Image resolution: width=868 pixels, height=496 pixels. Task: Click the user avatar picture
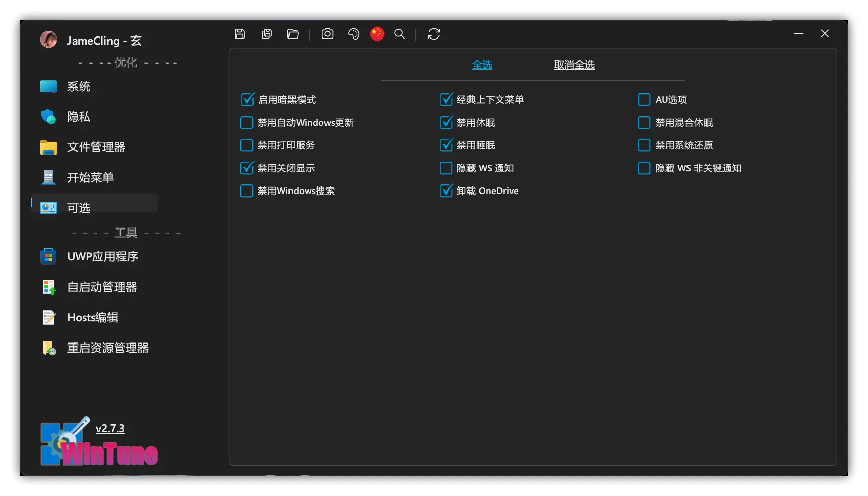pos(49,40)
